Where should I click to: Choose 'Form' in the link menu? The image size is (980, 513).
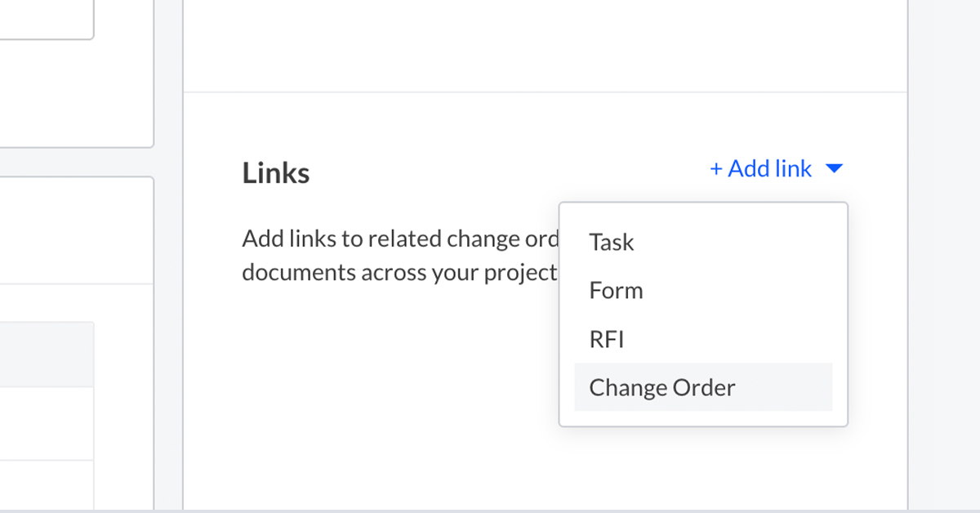(x=616, y=291)
